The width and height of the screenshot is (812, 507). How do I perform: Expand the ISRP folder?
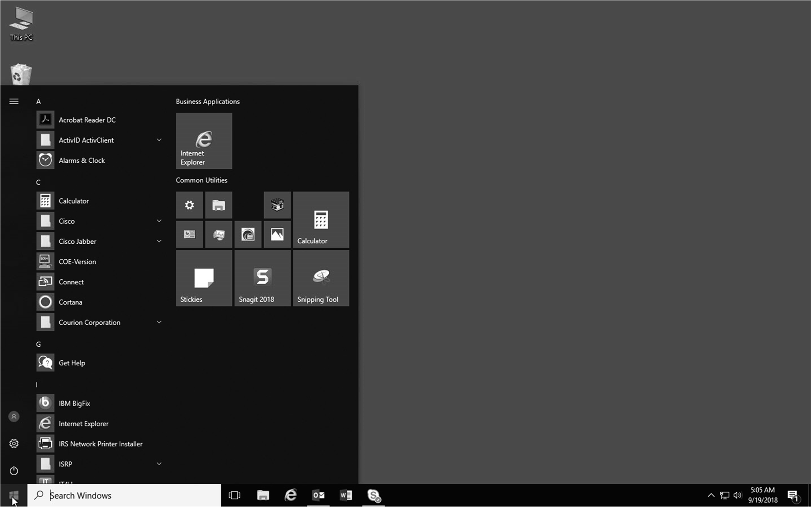click(159, 464)
